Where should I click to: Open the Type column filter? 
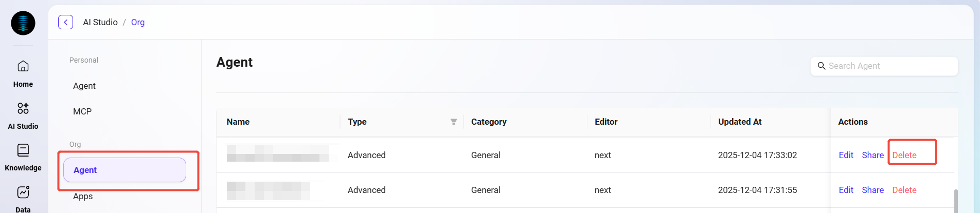click(454, 122)
